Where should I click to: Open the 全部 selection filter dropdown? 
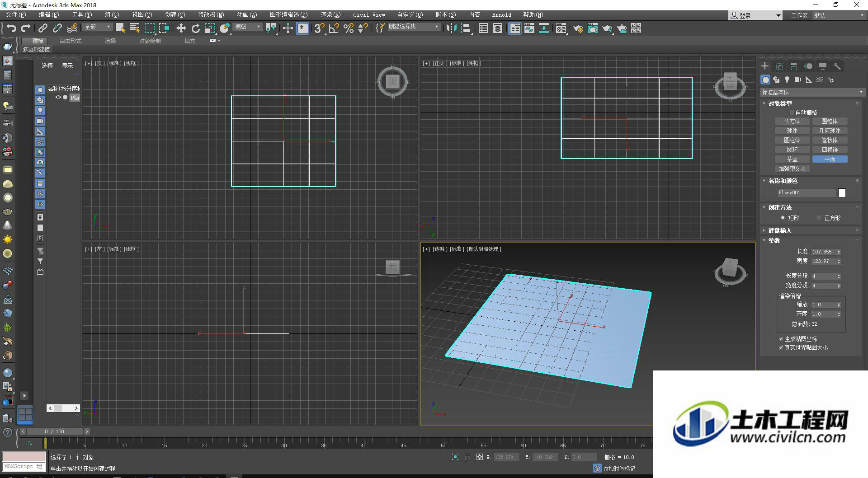[97, 27]
